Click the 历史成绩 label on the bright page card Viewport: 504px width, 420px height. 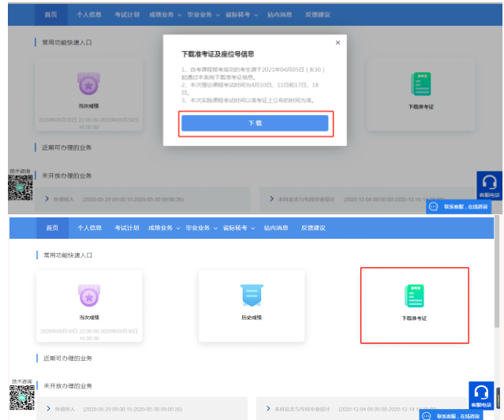[252, 318]
